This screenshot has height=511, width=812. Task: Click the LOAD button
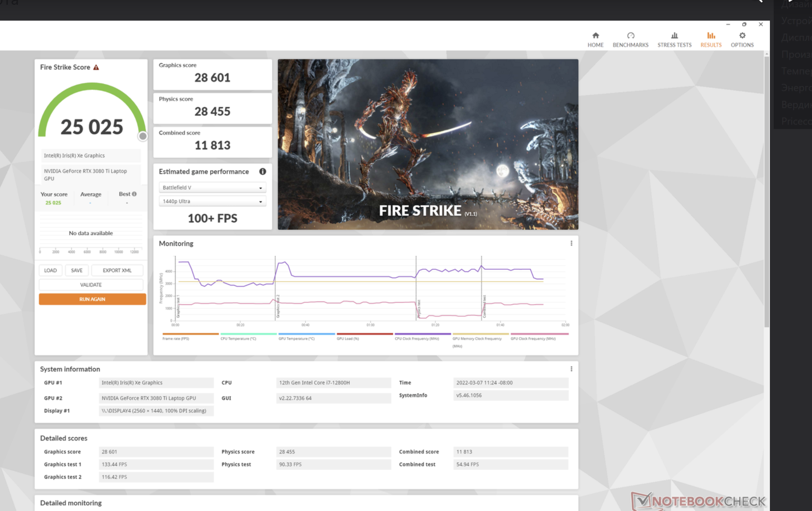pyautogui.click(x=50, y=271)
